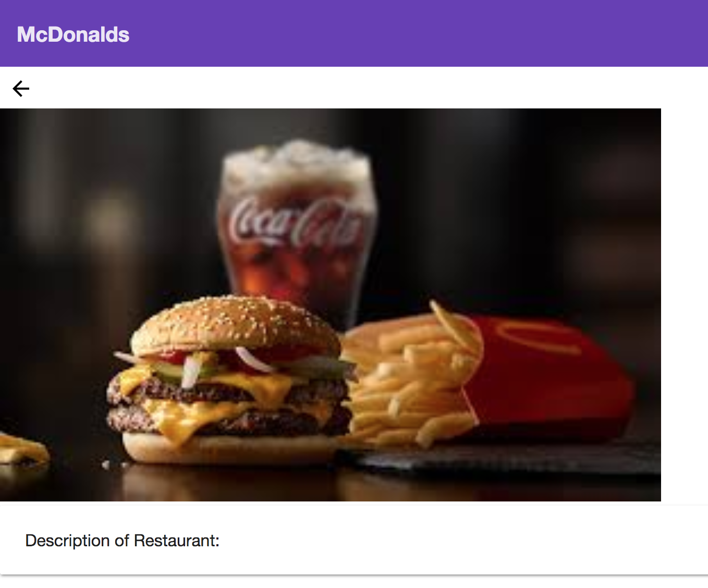The image size is (708, 588).
Task: Open the restaurant meal photo
Action: click(331, 305)
